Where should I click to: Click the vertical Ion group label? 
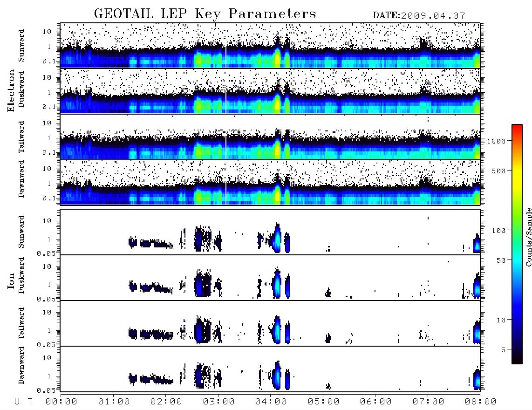pos(11,280)
